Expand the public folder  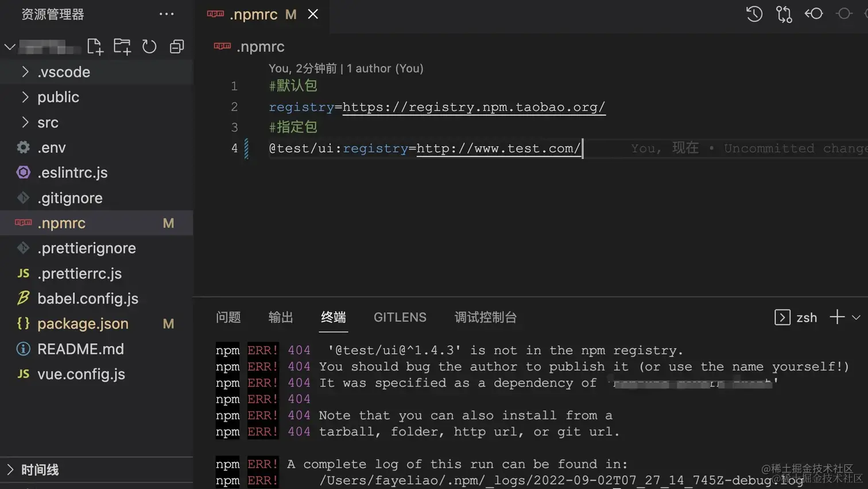click(x=96, y=97)
